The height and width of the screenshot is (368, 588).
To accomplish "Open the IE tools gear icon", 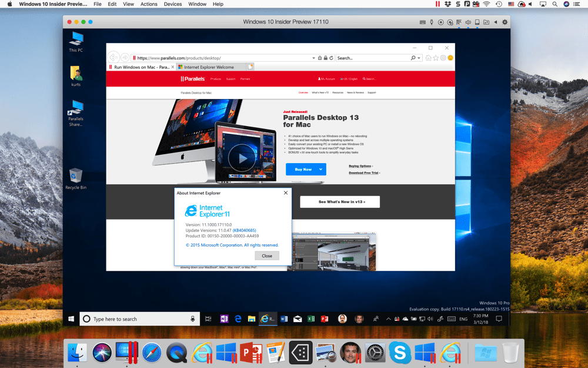I will click(x=443, y=58).
